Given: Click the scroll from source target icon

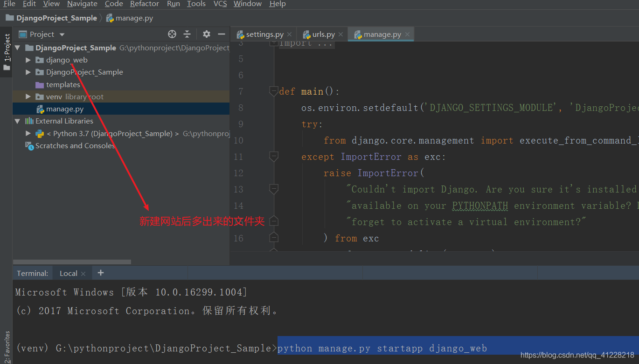Looking at the screenshot, I should [172, 34].
